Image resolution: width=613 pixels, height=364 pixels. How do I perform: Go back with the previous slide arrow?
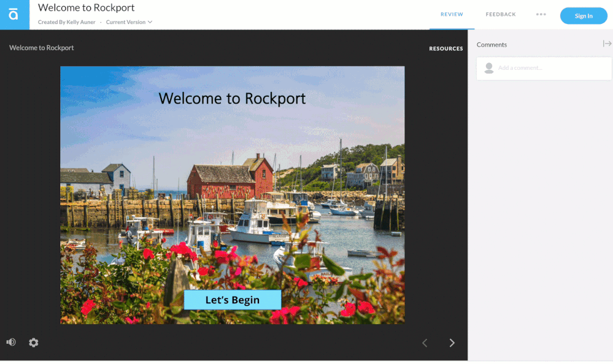[425, 343]
